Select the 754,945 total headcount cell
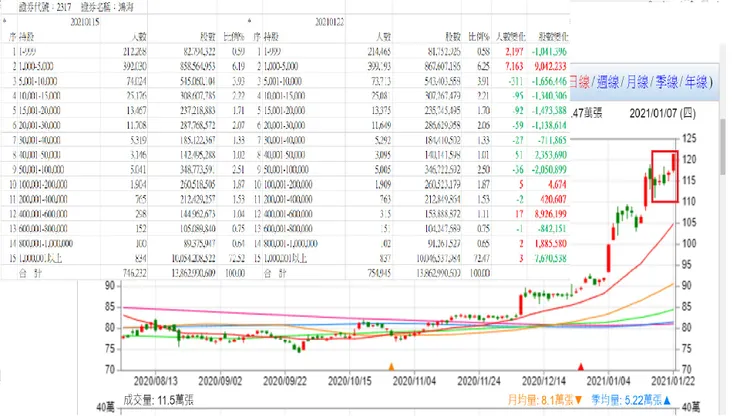740x416 pixels. pyautogui.click(x=379, y=273)
